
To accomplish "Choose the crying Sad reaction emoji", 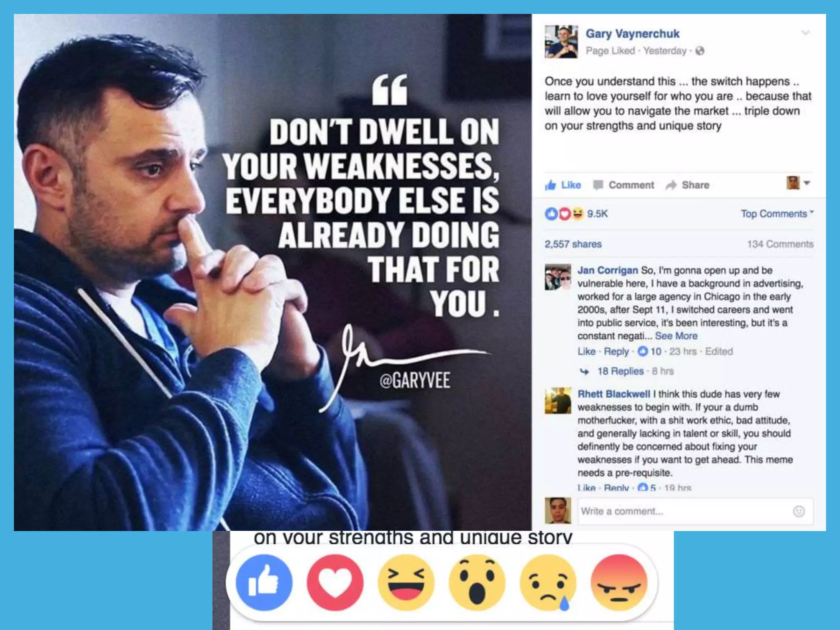I will tap(548, 582).
